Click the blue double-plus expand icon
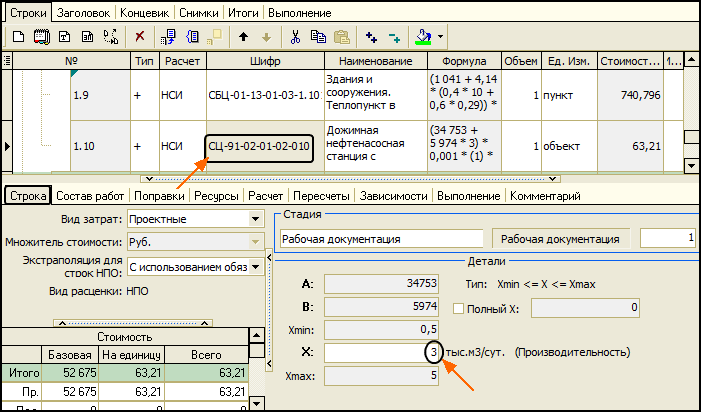Viewport: 701px width, 412px height. (371, 37)
